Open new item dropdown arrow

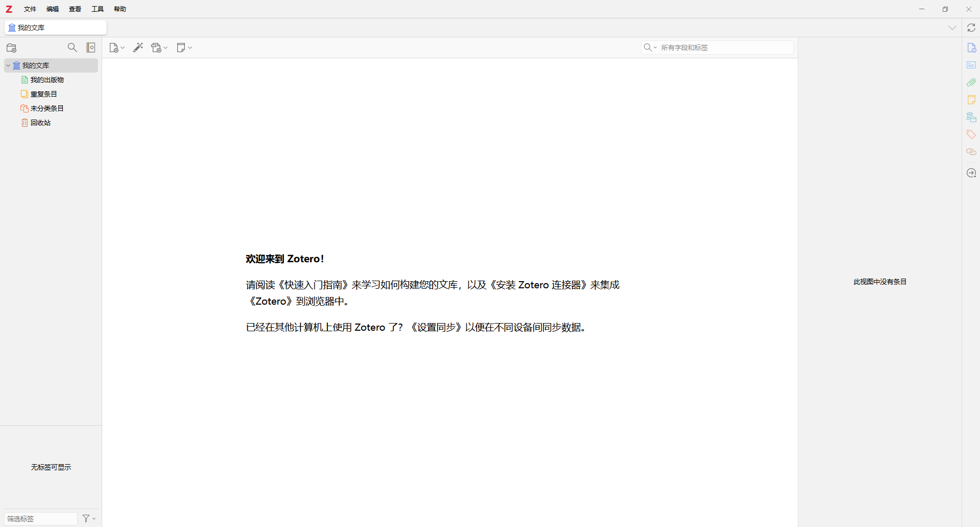(123, 48)
